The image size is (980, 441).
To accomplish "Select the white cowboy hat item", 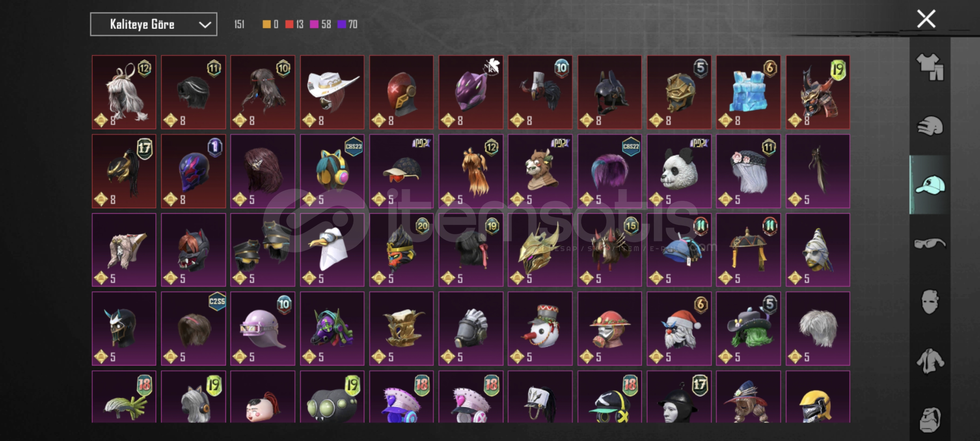I will 332,92.
